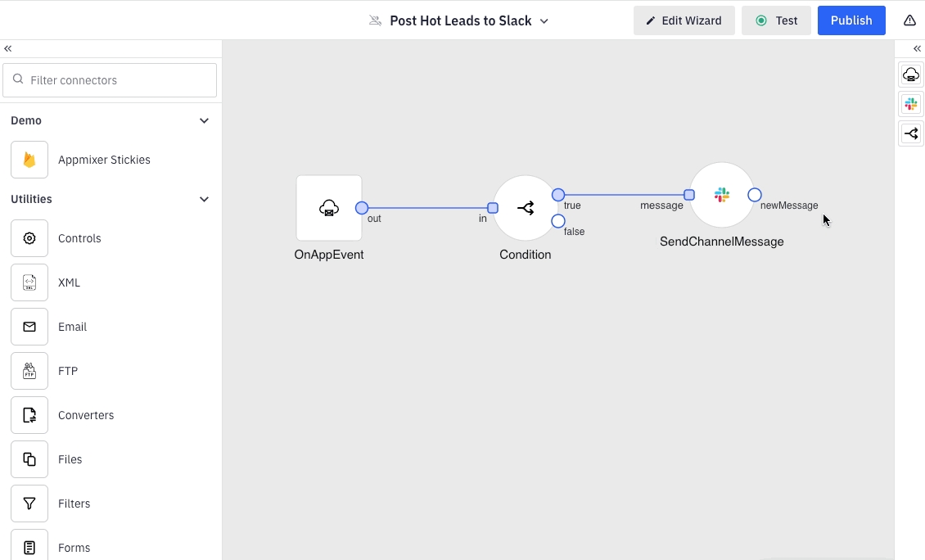The height and width of the screenshot is (560, 925).
Task: Click the Appmixer Stickies connector icon
Action: (x=29, y=160)
